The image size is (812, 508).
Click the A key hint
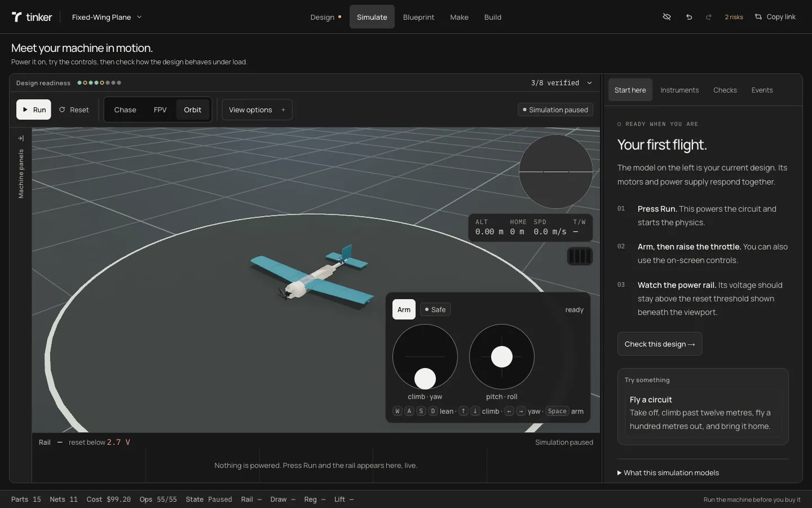tap(409, 411)
